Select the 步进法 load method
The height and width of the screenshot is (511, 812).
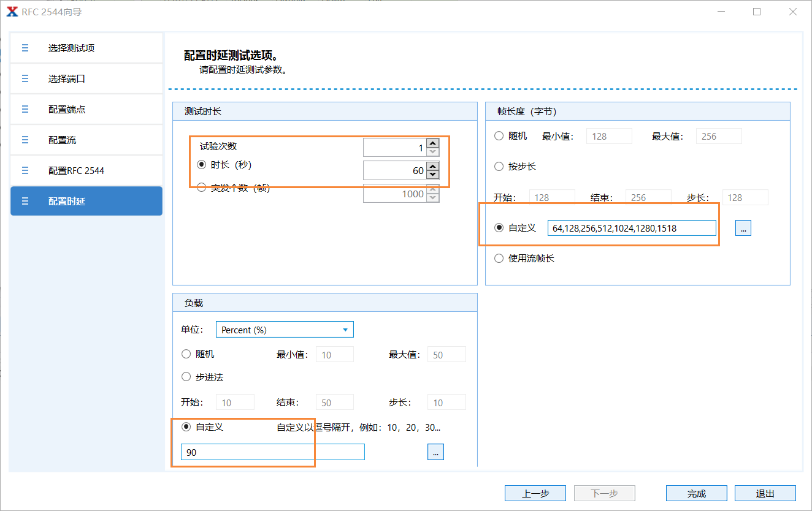point(186,376)
